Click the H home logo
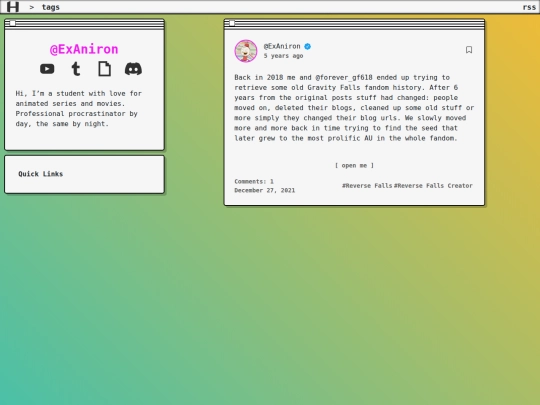Viewport: 540px width, 405px height. tap(13, 7)
